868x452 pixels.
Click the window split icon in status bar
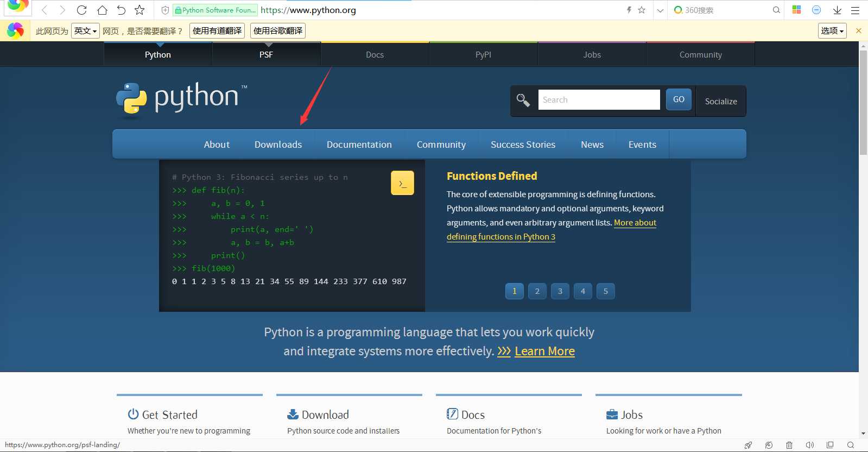click(830, 445)
